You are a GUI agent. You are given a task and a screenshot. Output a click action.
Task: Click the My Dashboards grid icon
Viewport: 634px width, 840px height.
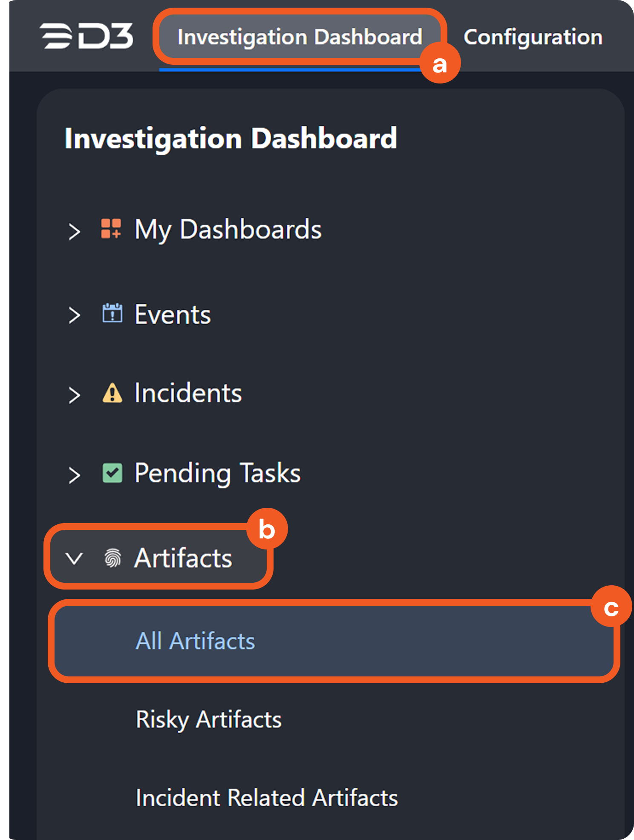[x=111, y=229]
